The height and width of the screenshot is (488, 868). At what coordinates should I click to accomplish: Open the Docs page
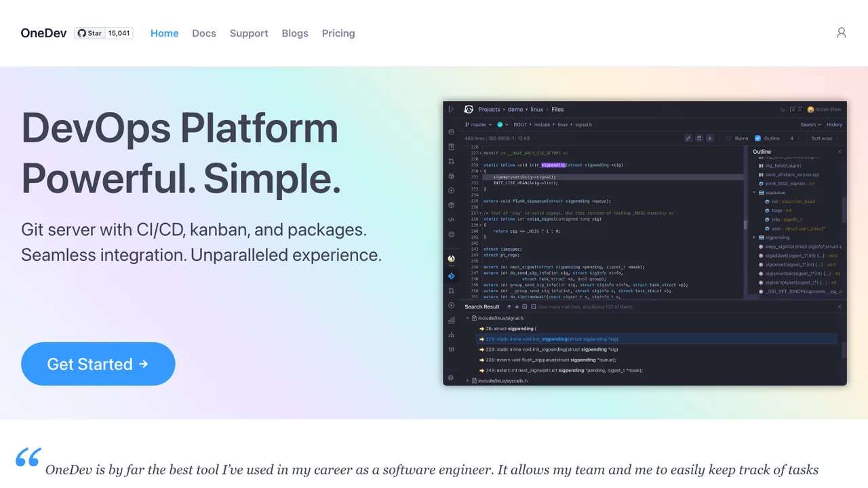click(204, 33)
